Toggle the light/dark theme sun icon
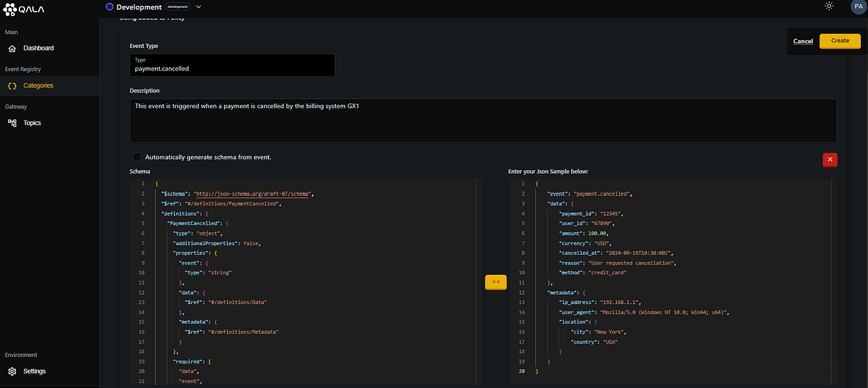Image resolution: width=868 pixels, height=388 pixels. tap(829, 6)
